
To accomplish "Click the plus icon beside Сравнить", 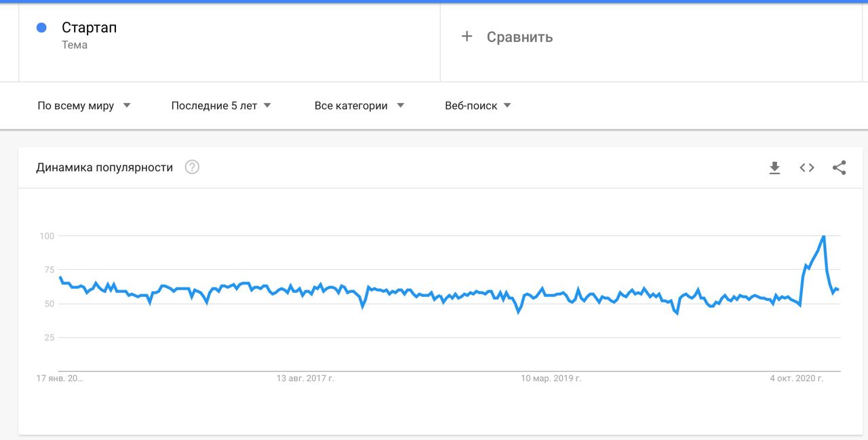I will click(x=467, y=37).
